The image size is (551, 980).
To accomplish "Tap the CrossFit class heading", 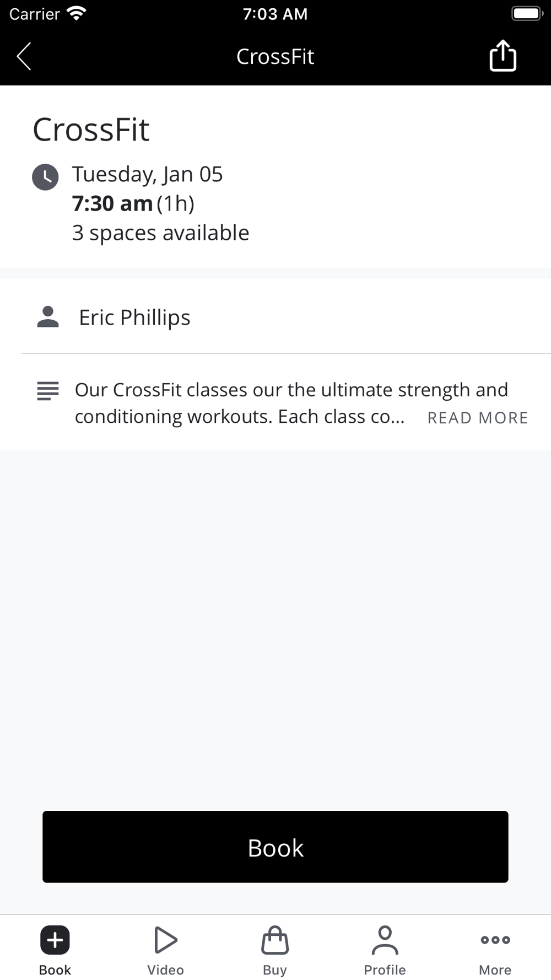I will point(91,130).
